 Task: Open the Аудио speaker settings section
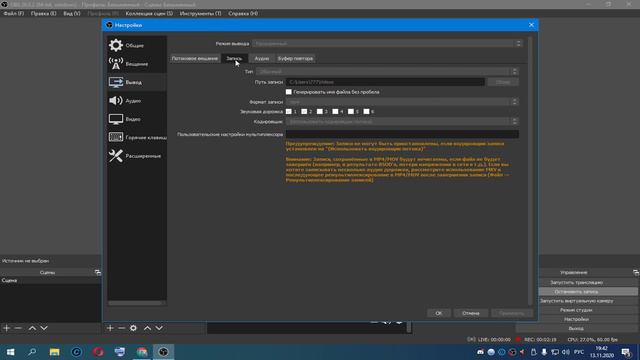point(116,100)
